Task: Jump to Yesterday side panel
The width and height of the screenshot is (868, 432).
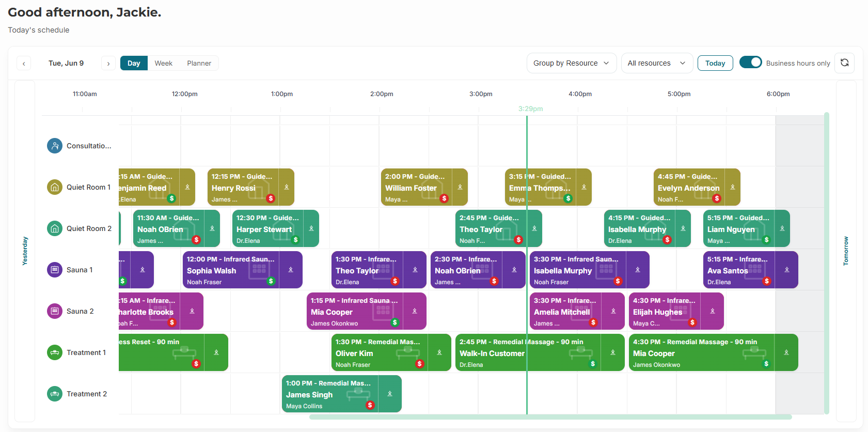Action: [25, 251]
